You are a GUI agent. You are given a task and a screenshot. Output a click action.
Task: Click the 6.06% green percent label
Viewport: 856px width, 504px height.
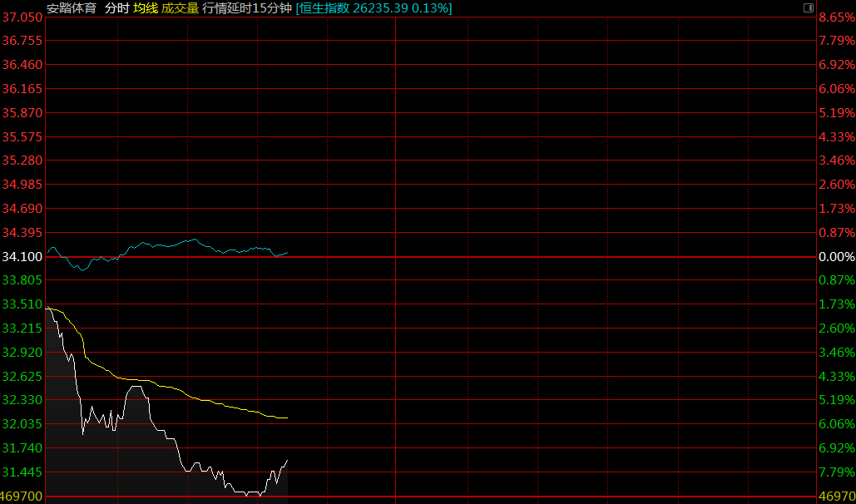pyautogui.click(x=836, y=424)
